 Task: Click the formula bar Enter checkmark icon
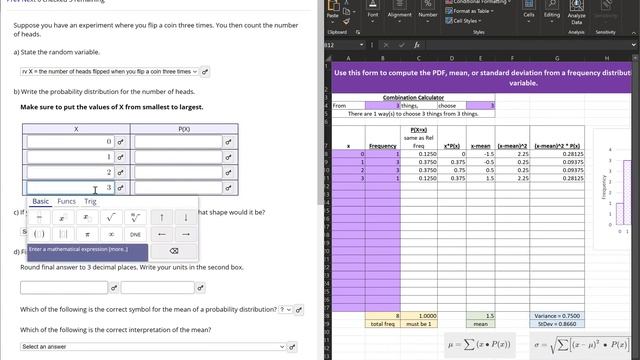401,45
